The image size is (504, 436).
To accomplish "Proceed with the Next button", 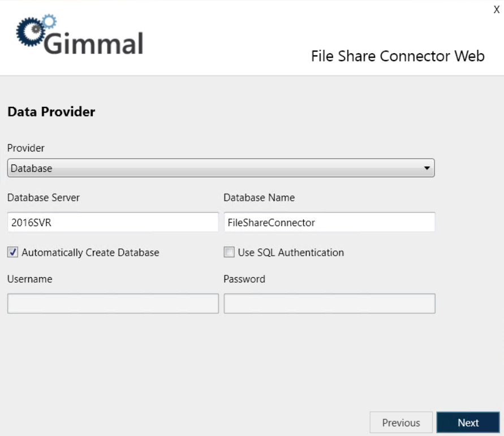I will tap(468, 422).
